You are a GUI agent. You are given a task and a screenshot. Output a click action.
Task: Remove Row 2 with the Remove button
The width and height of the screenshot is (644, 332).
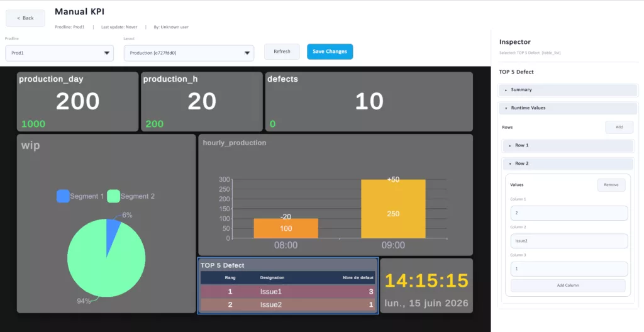(611, 185)
